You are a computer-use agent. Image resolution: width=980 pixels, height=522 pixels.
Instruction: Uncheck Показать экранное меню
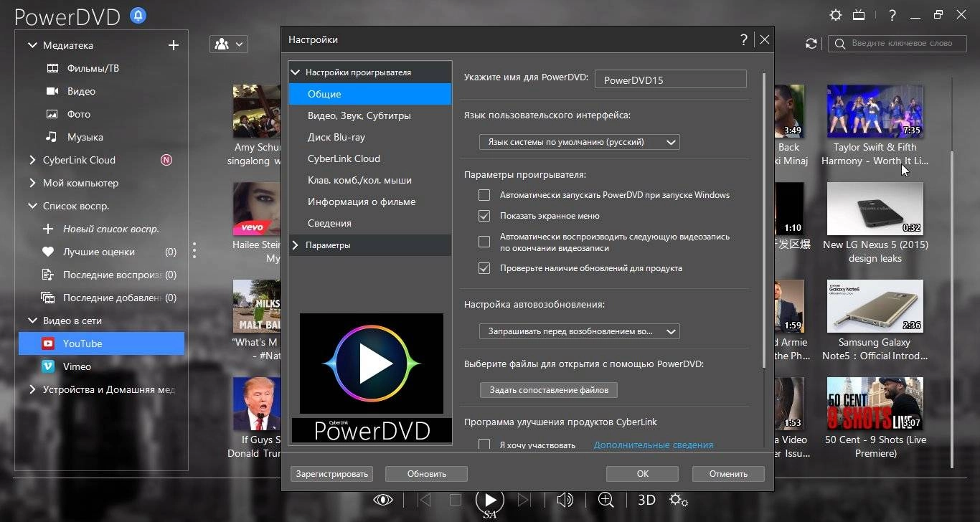484,216
